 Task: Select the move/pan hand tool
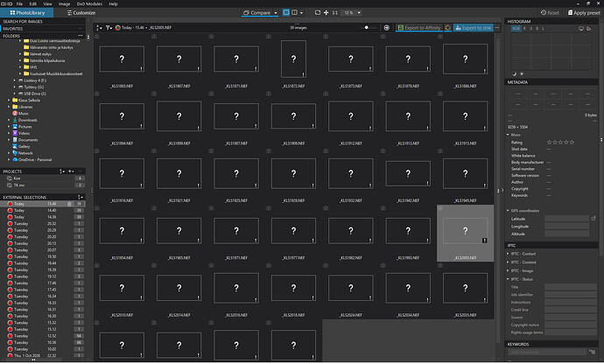point(326,12)
